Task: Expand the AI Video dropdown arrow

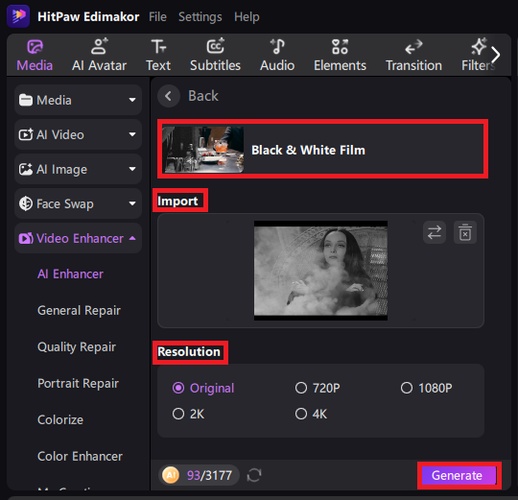Action: coord(132,134)
